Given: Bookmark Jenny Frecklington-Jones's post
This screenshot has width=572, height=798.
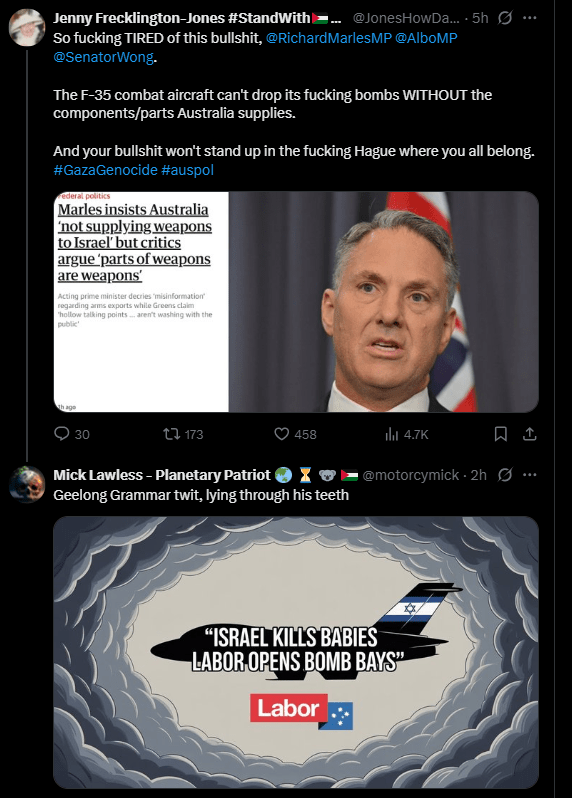Looking at the screenshot, I should [501, 434].
